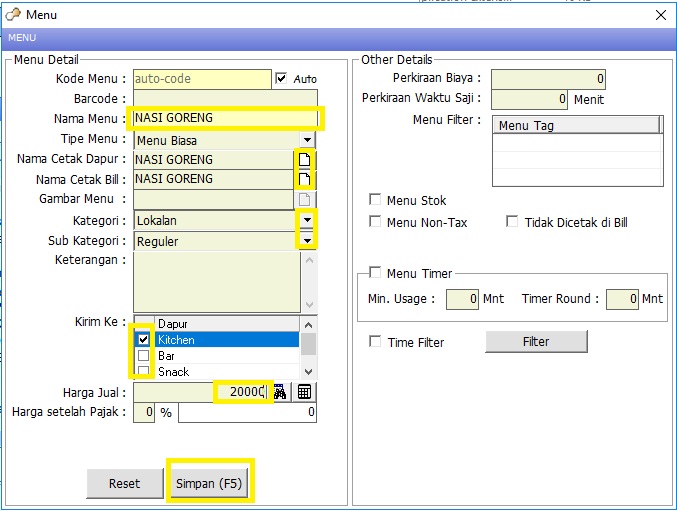Click the MENU tab header
677x511 pixels.
point(22,38)
